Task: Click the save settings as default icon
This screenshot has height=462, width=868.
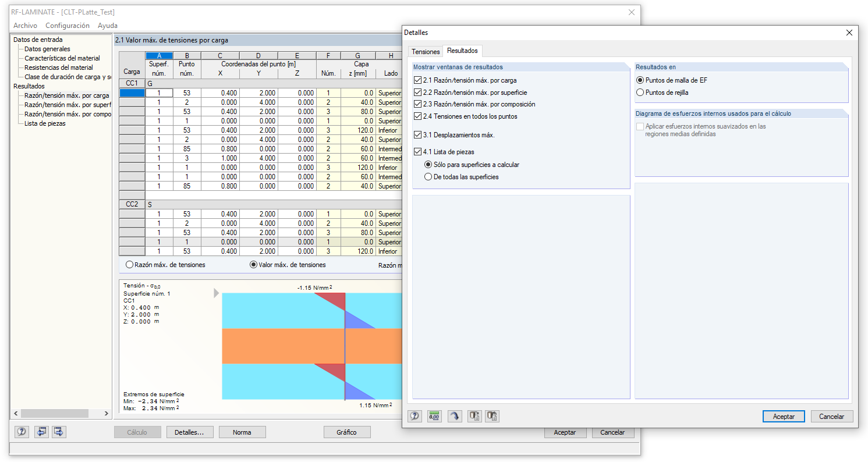Action: 474,416
